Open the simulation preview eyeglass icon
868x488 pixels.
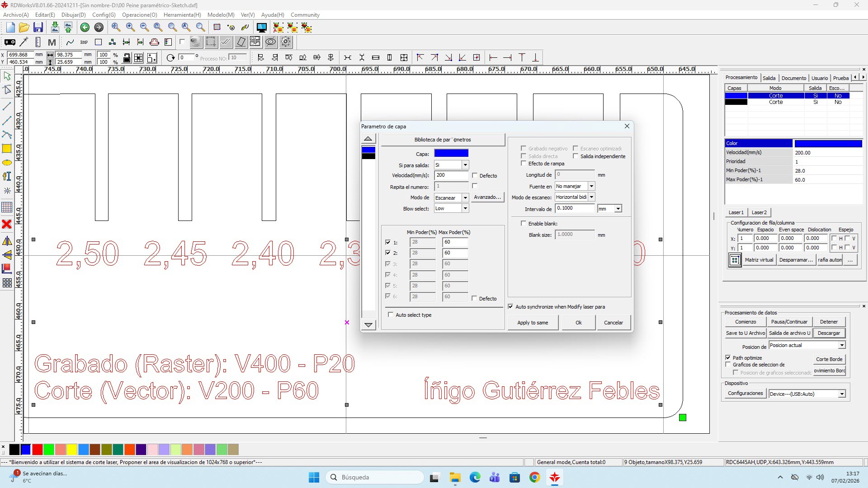click(270, 42)
